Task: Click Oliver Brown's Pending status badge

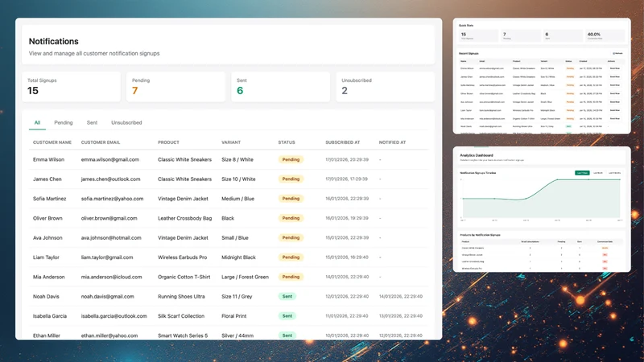Action: [x=291, y=218]
